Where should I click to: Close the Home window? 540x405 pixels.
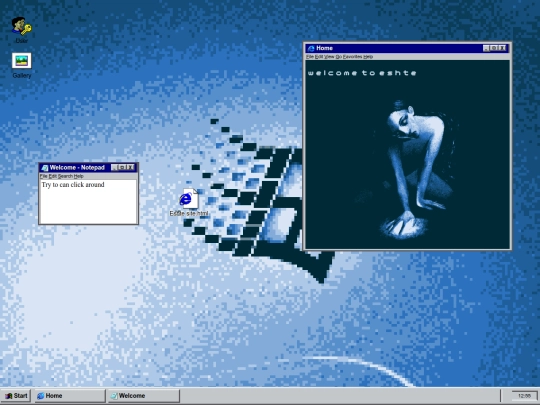pos(502,48)
